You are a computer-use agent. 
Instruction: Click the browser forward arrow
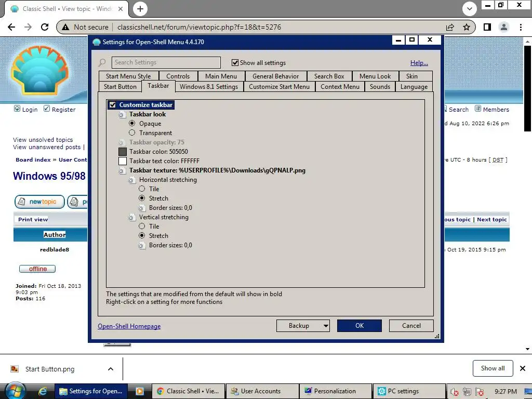pyautogui.click(x=28, y=27)
